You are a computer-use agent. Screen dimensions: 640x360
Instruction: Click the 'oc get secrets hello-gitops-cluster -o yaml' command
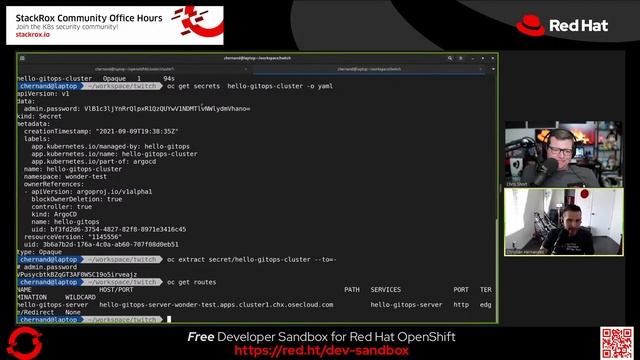click(250, 86)
